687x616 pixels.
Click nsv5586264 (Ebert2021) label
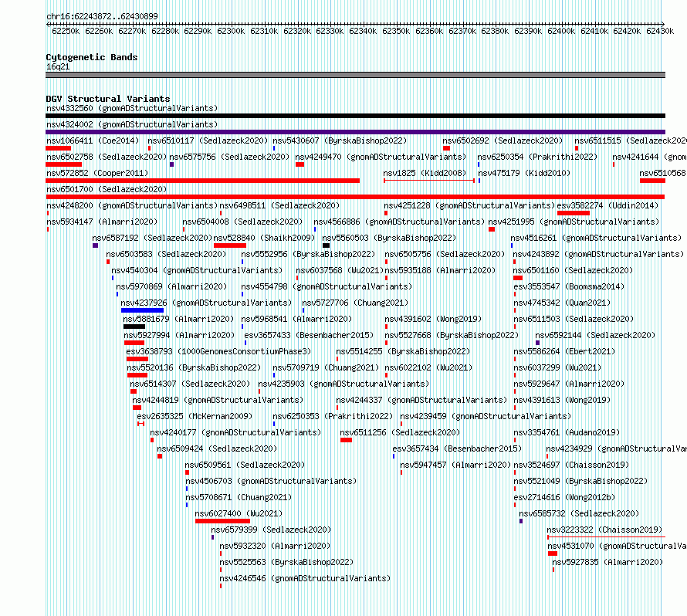[x=564, y=351]
